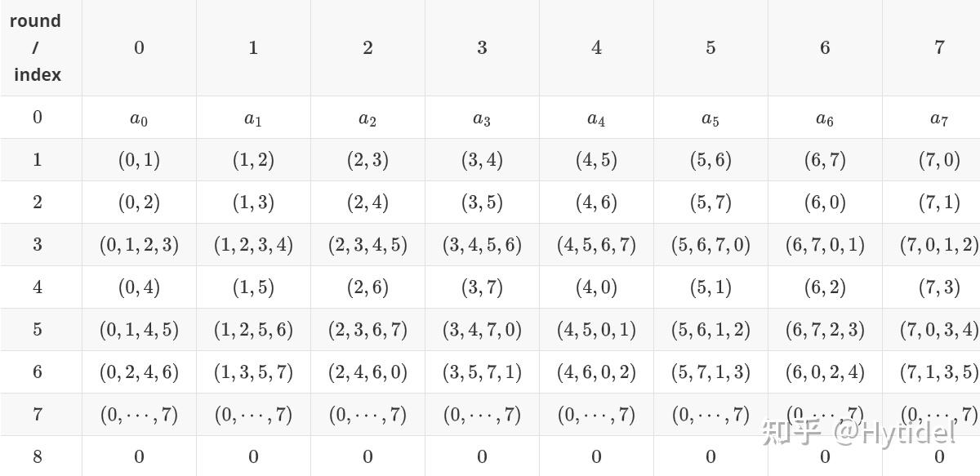
Task: Select the (0,1,2,3) cell
Action: pyautogui.click(x=139, y=245)
